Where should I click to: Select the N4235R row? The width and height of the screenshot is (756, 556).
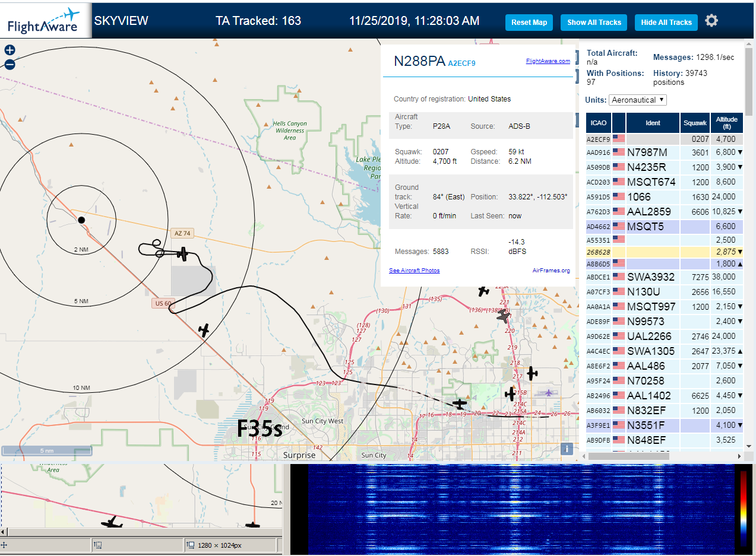(665, 167)
